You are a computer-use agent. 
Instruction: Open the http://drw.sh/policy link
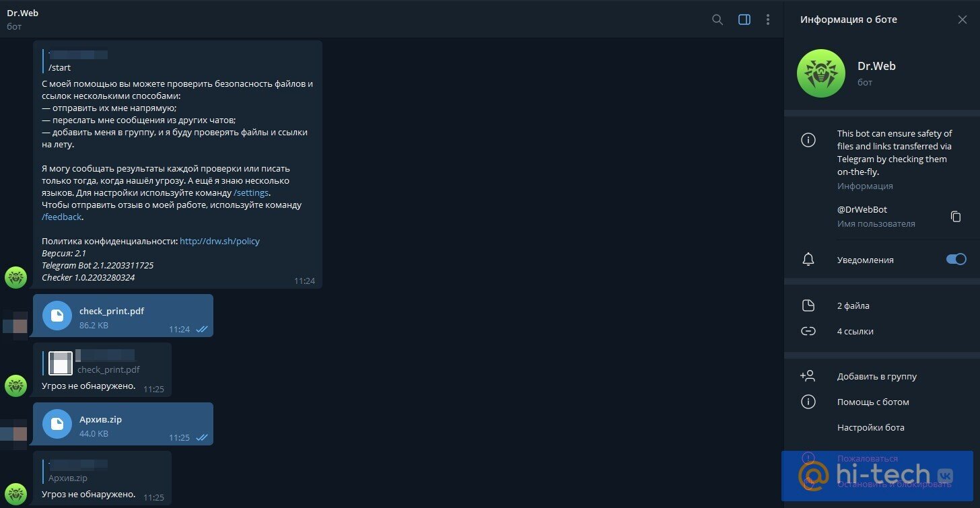tap(219, 241)
